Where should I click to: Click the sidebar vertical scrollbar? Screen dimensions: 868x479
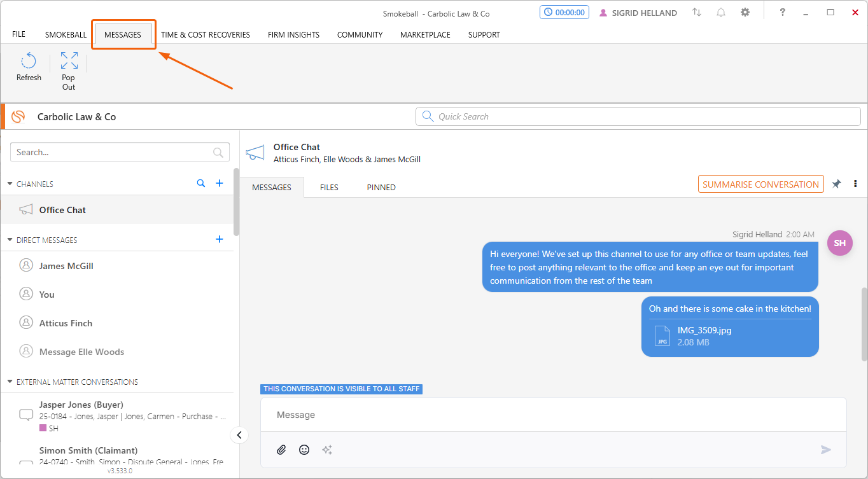pyautogui.click(x=237, y=202)
